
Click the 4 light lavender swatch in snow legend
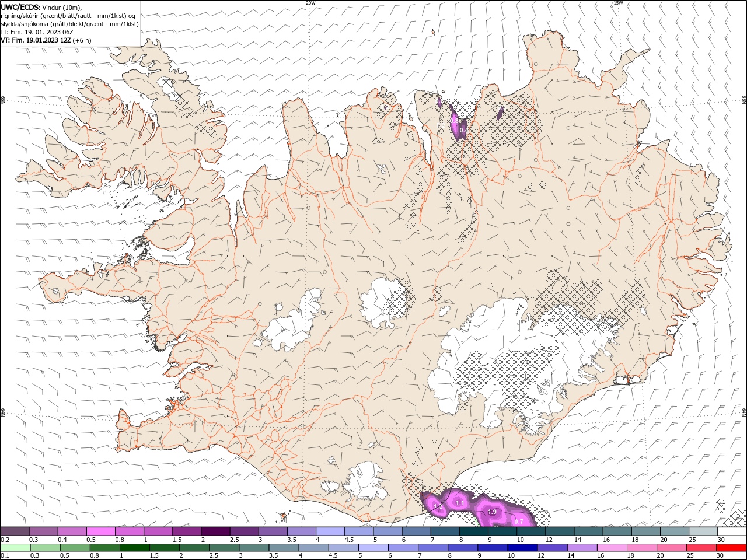(x=330, y=531)
